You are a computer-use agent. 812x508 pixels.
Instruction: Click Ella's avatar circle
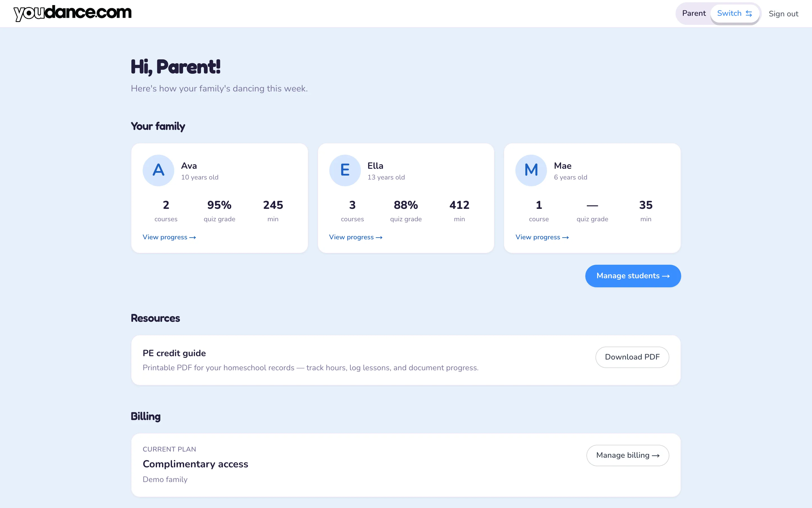(x=345, y=170)
